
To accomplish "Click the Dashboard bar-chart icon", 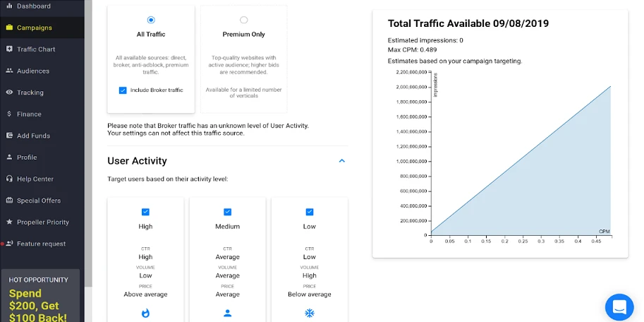I will 9,6.
